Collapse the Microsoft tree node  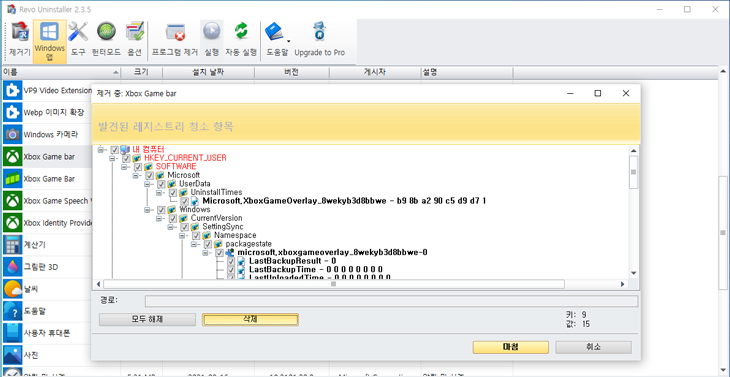(x=135, y=175)
